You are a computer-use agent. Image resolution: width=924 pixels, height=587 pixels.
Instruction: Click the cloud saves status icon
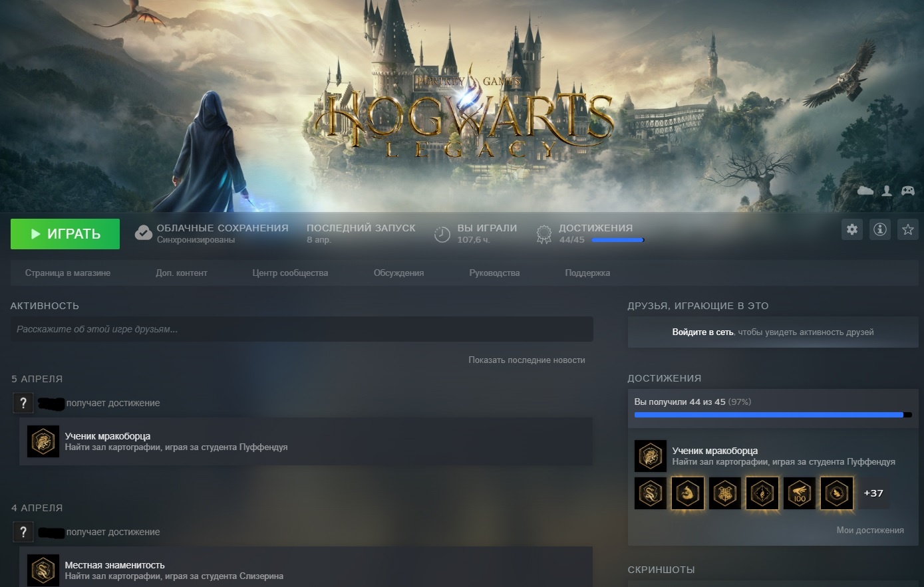143,233
